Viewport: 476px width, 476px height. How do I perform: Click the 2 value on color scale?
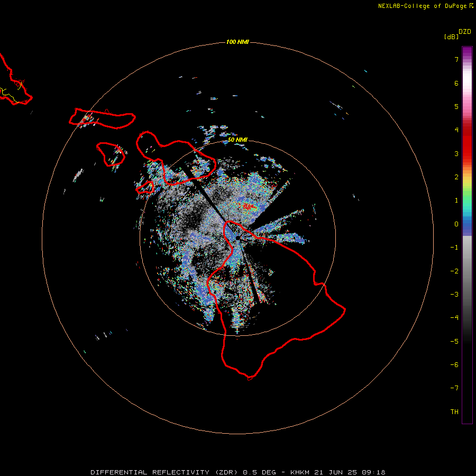point(456,177)
